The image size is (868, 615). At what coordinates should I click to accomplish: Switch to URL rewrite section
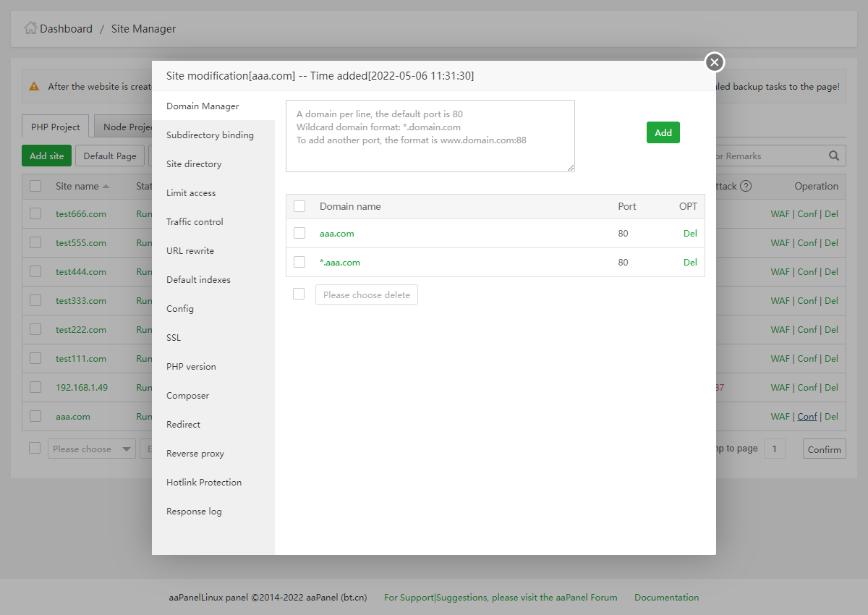point(190,251)
